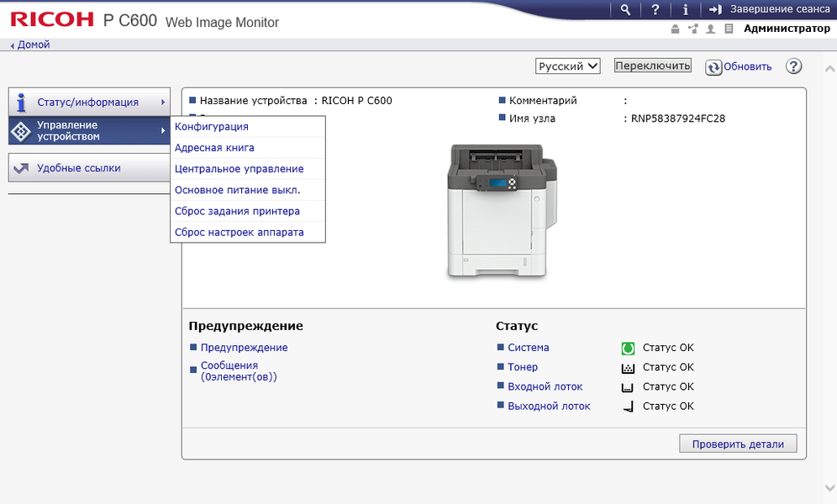Expand Управление устройством submenu arrow
This screenshot has width=837, height=504.
[x=163, y=131]
